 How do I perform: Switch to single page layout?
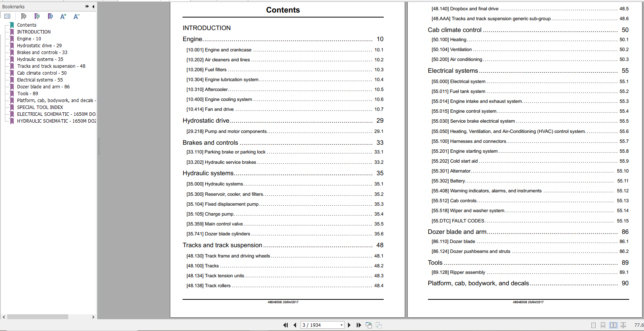tap(593, 325)
